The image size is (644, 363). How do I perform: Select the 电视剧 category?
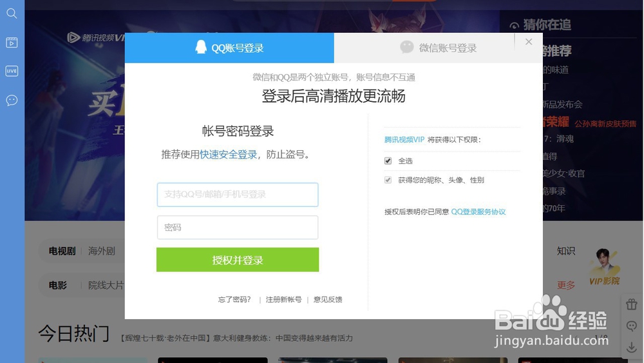click(62, 251)
